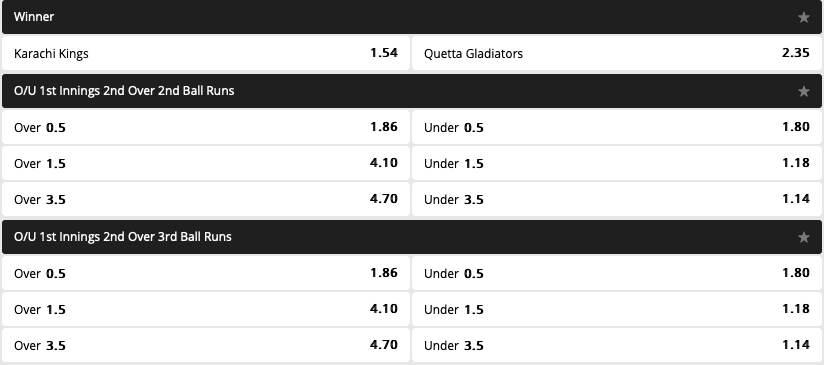824x365 pixels.
Task: Bet on Karachi Kings at 1.54
Action: click(x=206, y=53)
